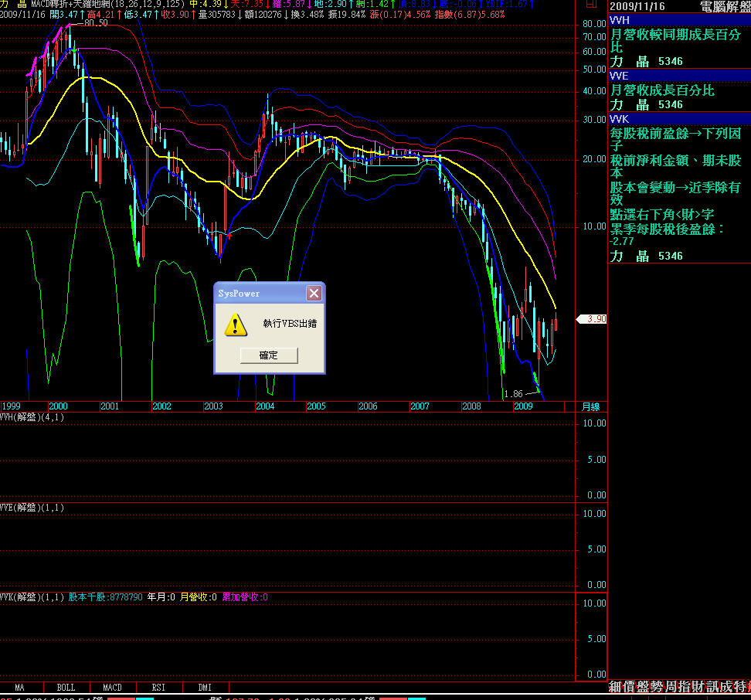Select the DMI indicator tab
The width and height of the screenshot is (751, 700).
(205, 688)
